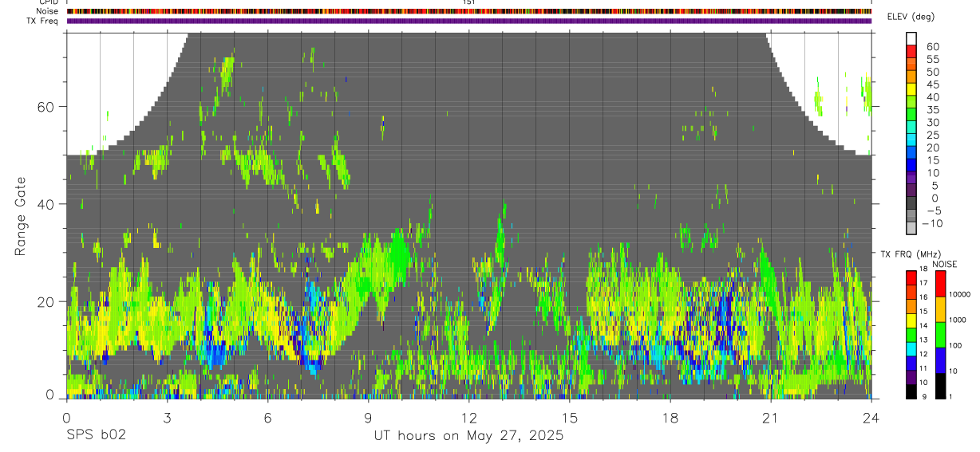Click the NOISE legend title
980x452 pixels.
tap(944, 264)
